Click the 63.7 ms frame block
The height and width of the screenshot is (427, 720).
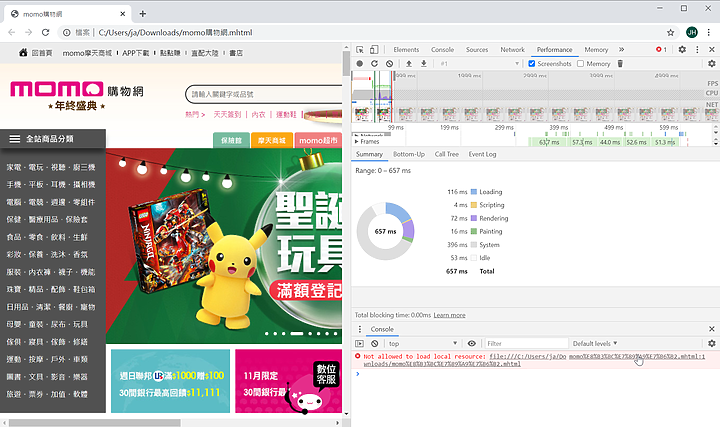coord(549,142)
